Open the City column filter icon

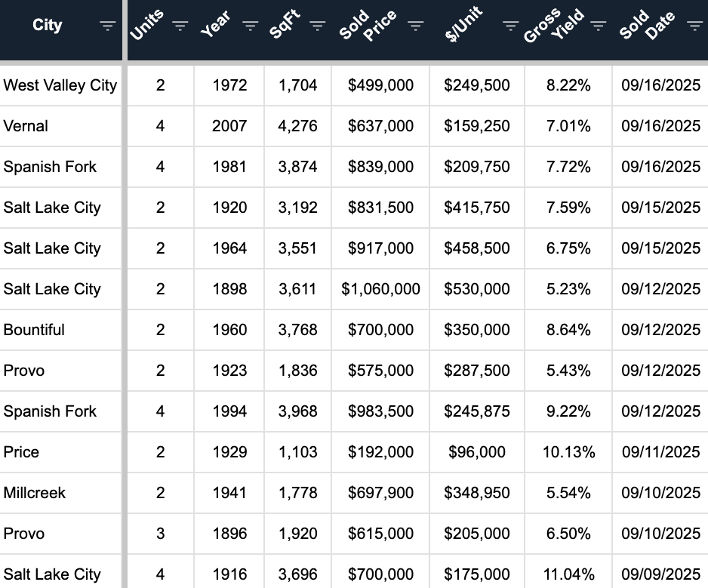107,26
